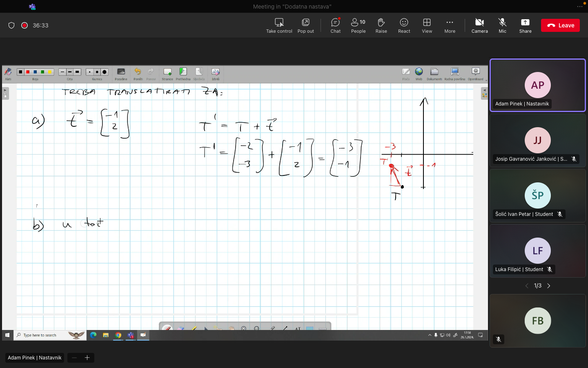Pop out the shared content
588x368 pixels.
click(306, 25)
